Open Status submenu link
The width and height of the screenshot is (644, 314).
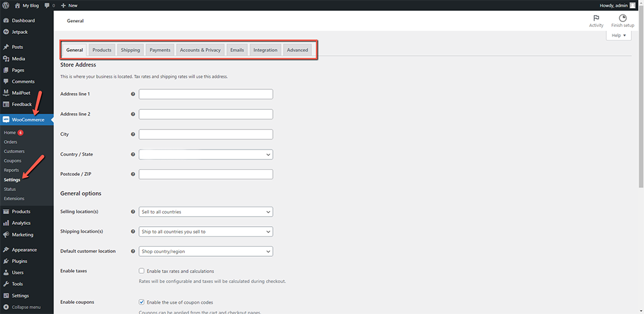coord(10,189)
